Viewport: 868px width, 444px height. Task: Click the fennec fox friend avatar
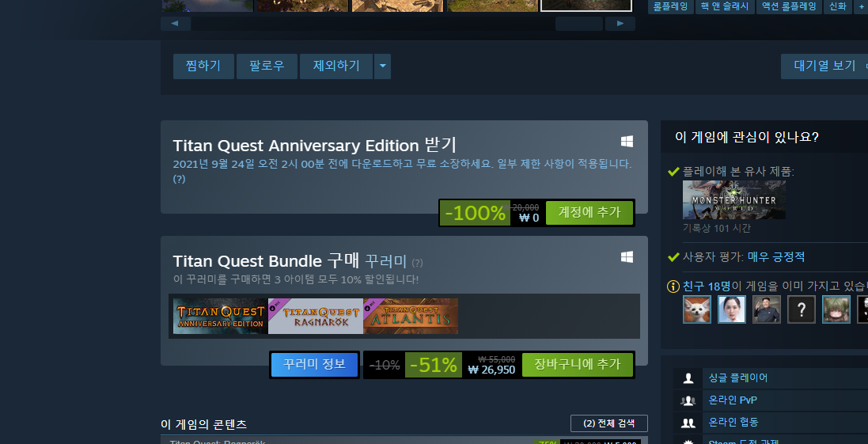point(697,309)
